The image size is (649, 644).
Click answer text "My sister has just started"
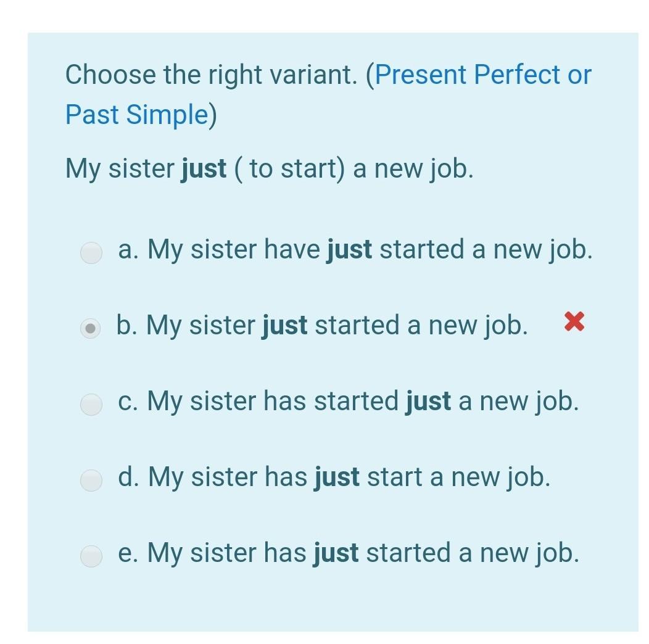(349, 553)
